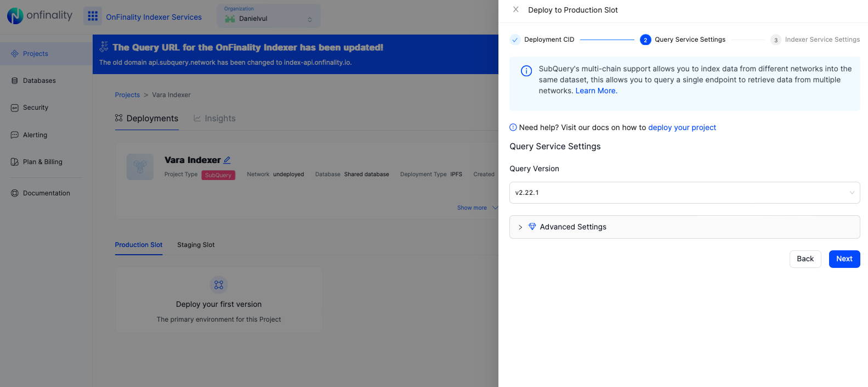Close the Deploy to Production Slot panel
Viewport: 868px width, 387px height.
coord(515,10)
